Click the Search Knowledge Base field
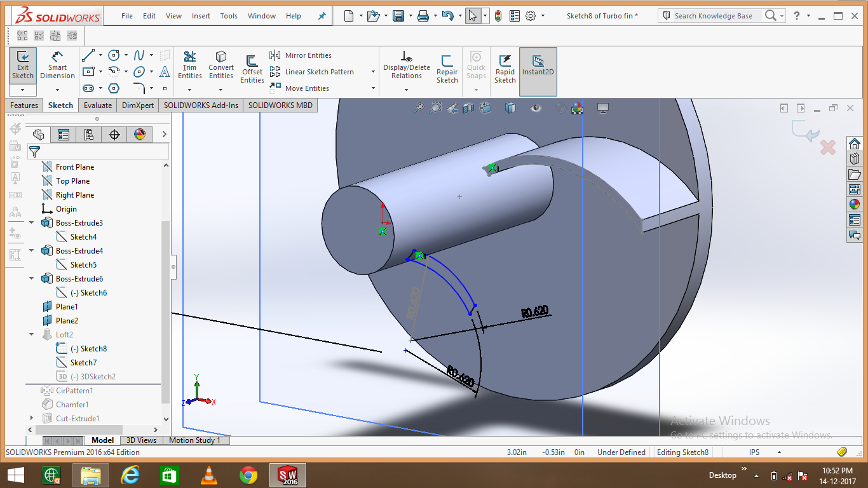This screenshot has height=488, width=868. 713,16
